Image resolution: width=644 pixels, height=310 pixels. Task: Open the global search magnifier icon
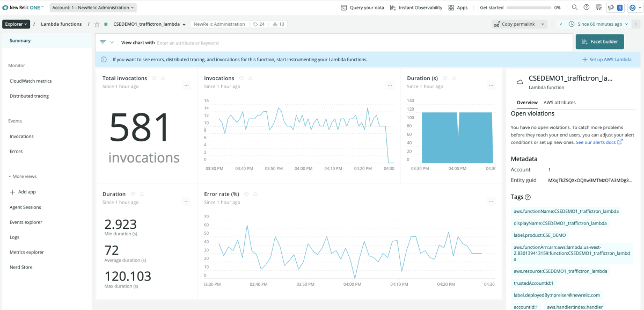[574, 8]
